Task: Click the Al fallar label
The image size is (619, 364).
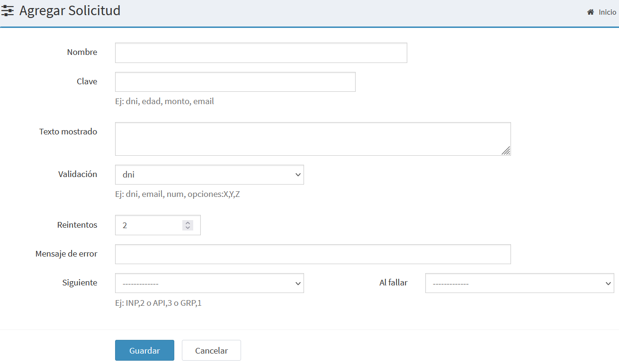Action: click(393, 283)
